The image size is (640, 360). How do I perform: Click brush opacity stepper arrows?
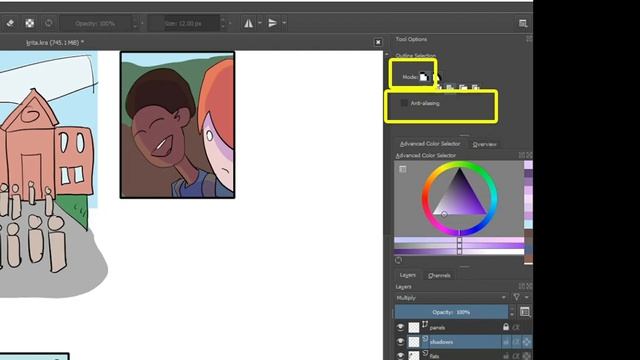click(x=136, y=23)
